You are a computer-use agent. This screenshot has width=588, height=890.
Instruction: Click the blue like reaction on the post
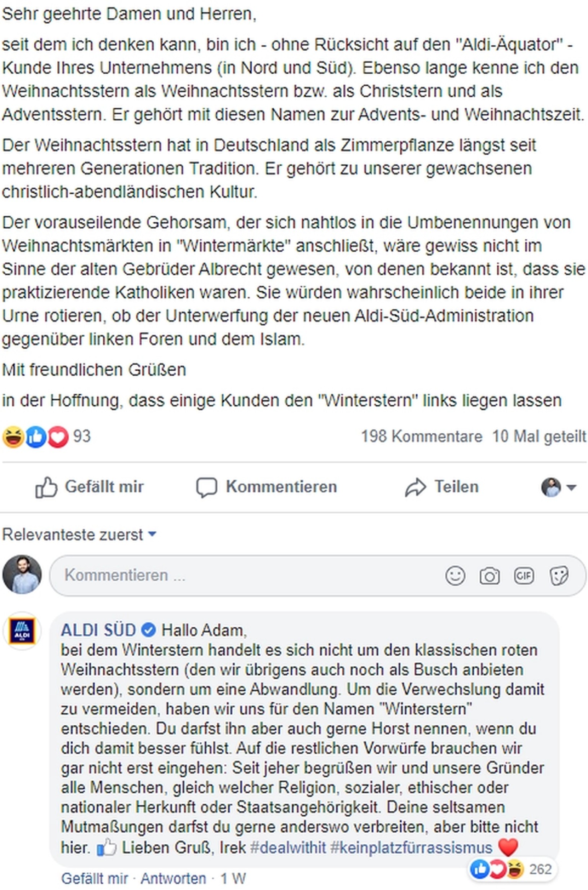pos(36,437)
